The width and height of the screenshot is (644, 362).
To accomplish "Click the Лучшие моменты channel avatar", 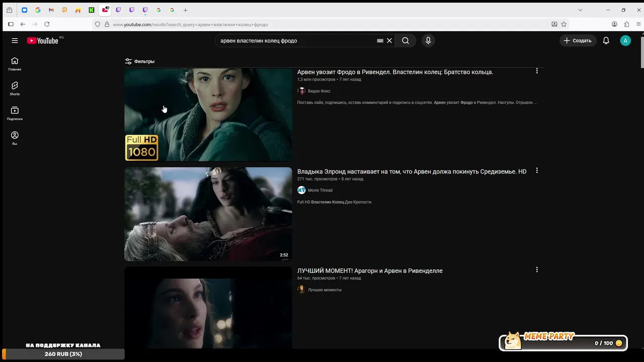I will point(301,290).
